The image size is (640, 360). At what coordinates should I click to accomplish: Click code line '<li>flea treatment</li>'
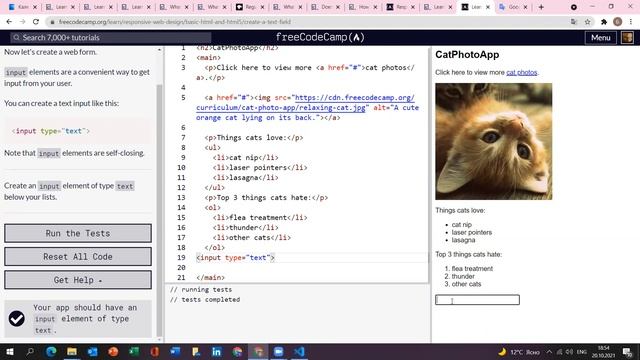tap(260, 218)
